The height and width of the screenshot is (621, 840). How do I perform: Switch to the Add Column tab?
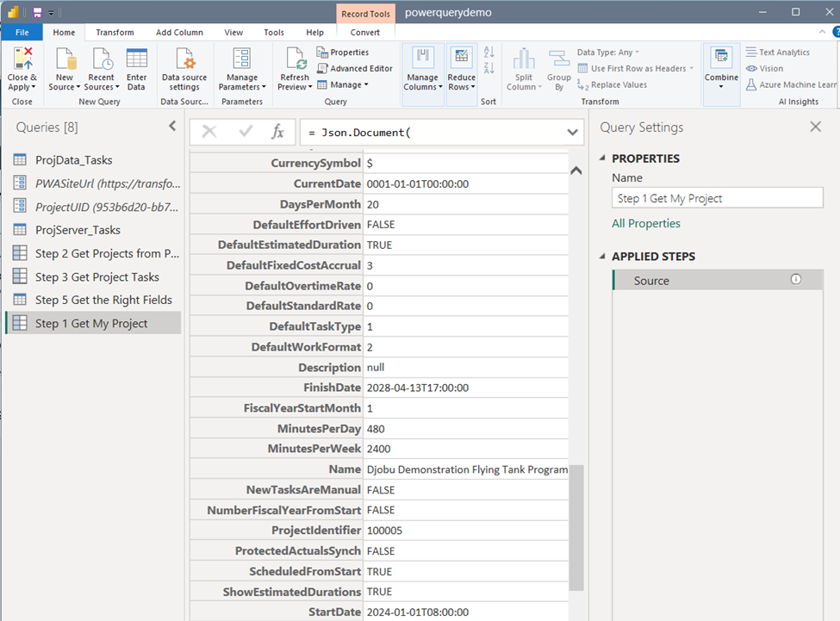(179, 32)
